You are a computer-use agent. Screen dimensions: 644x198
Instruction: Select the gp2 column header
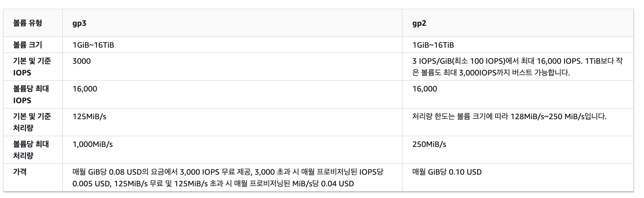419,23
